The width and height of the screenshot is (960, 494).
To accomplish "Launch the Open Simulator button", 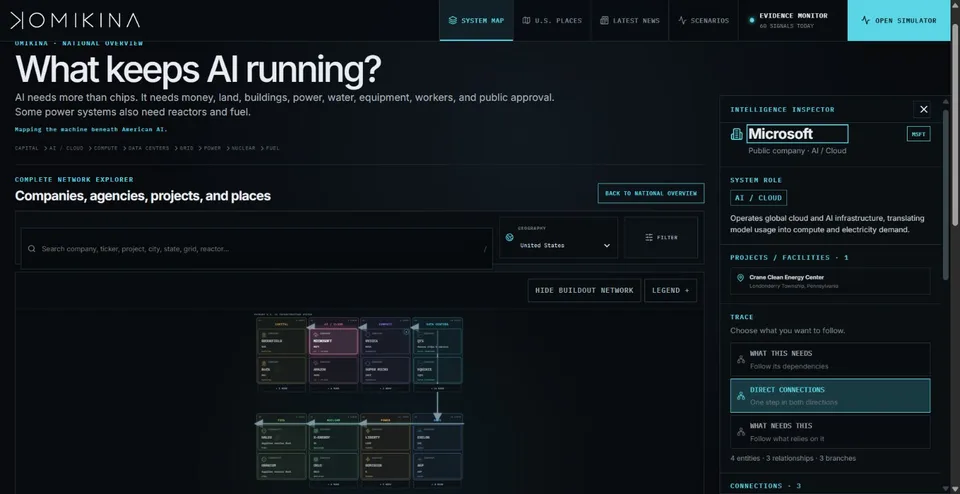I will [899, 20].
